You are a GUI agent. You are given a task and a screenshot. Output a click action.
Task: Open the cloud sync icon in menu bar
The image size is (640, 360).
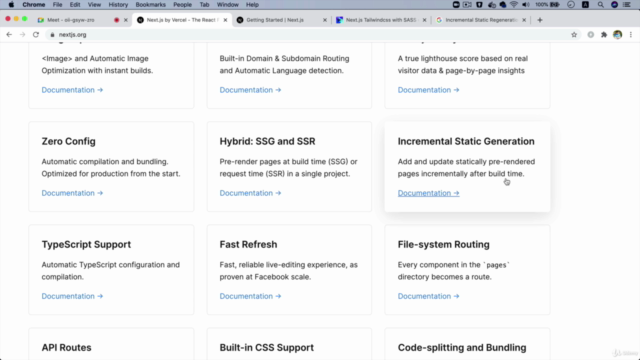[x=503, y=4]
